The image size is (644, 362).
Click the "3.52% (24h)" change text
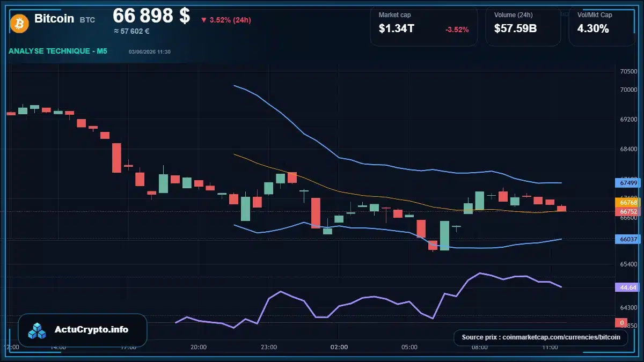pos(230,20)
